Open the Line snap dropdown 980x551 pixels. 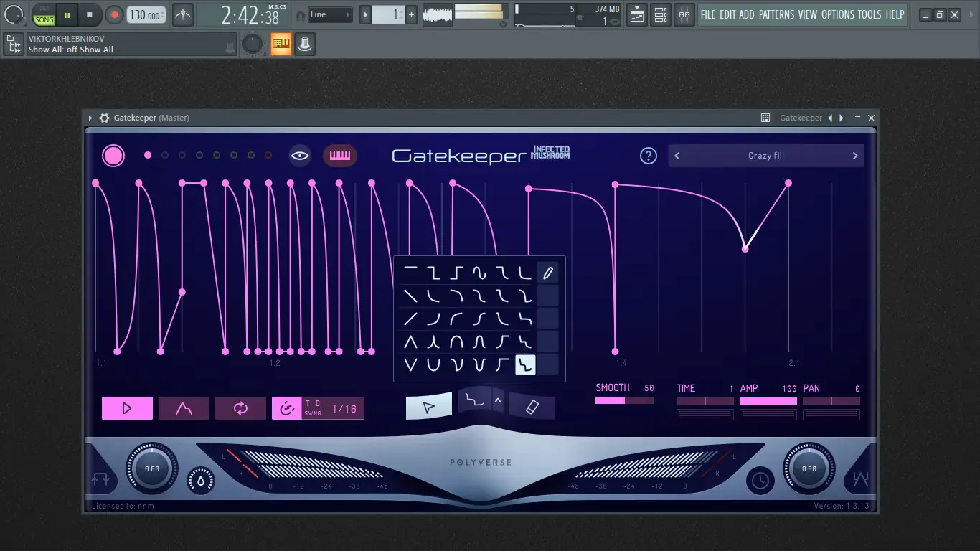coord(330,14)
